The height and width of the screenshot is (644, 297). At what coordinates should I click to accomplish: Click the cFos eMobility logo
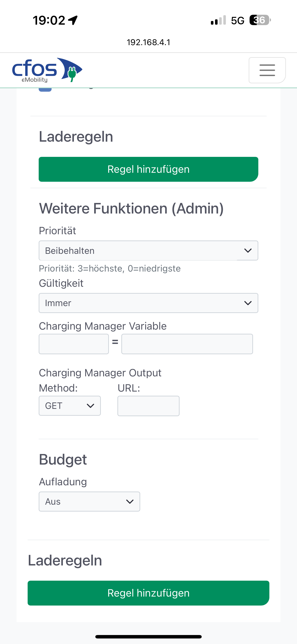tap(47, 70)
